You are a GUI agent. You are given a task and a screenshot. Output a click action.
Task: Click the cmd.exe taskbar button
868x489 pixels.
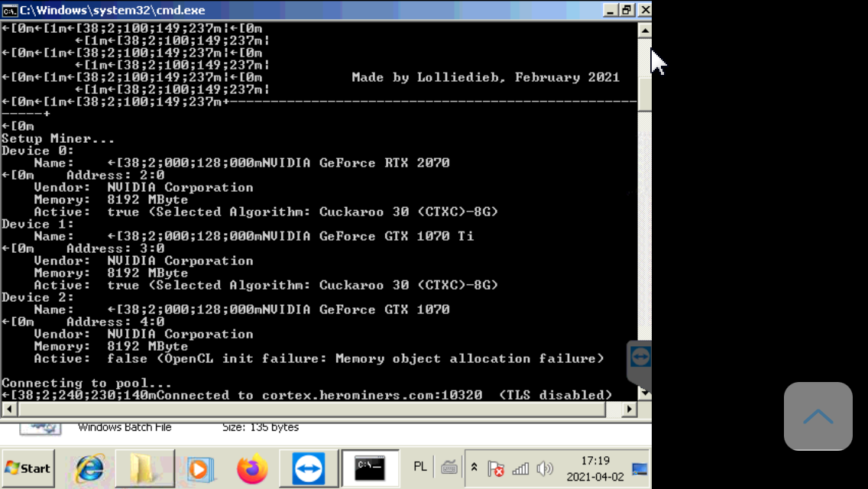(x=370, y=468)
